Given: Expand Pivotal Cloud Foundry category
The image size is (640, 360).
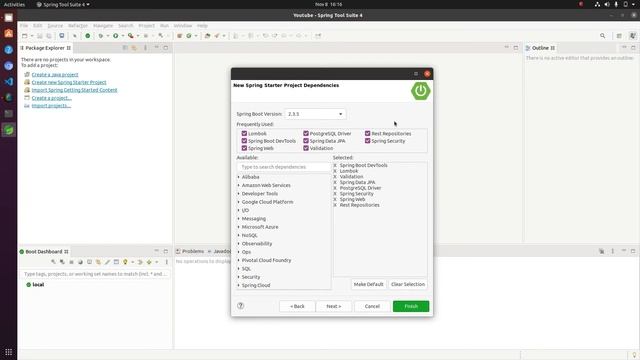Looking at the screenshot, I should click(x=239, y=260).
